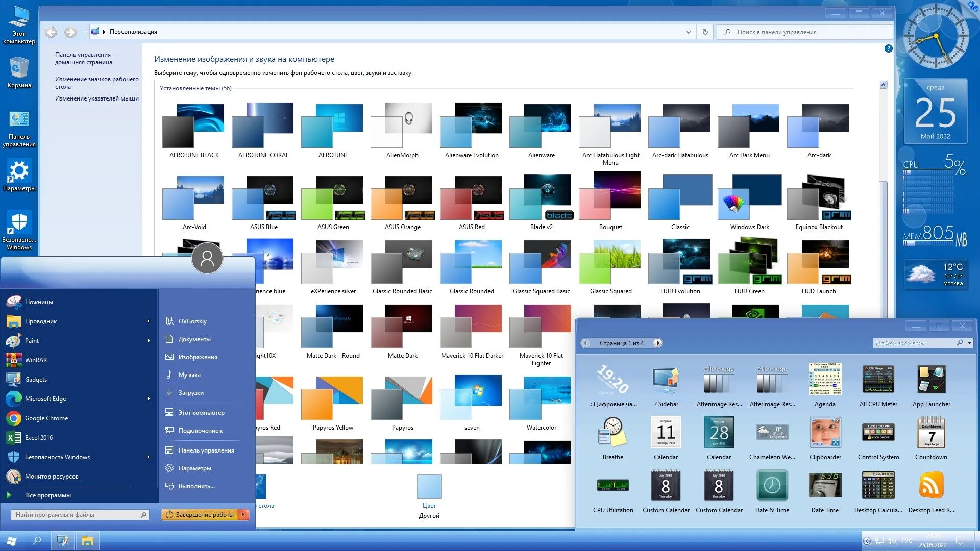
Task: Select the ASUS Orange theme thumbnail
Action: [x=403, y=199]
